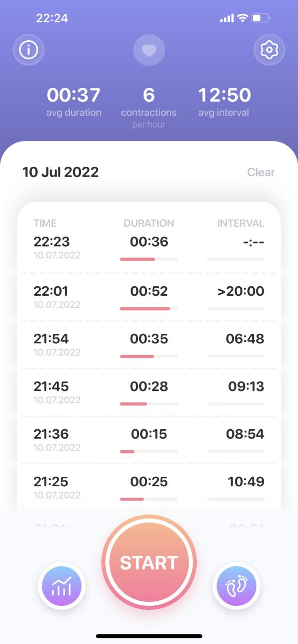Tap the 10 Jul 2022 date header
Viewport: 298px width, 644px height.
coord(61,172)
